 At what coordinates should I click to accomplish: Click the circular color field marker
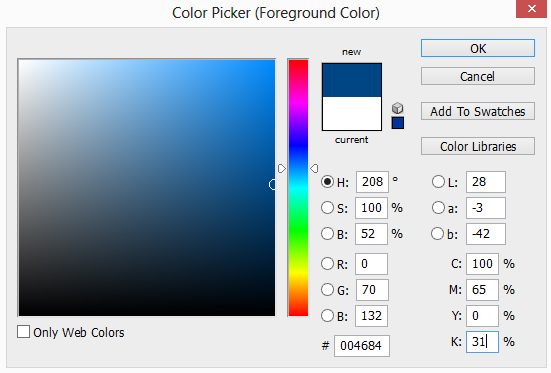(x=273, y=185)
